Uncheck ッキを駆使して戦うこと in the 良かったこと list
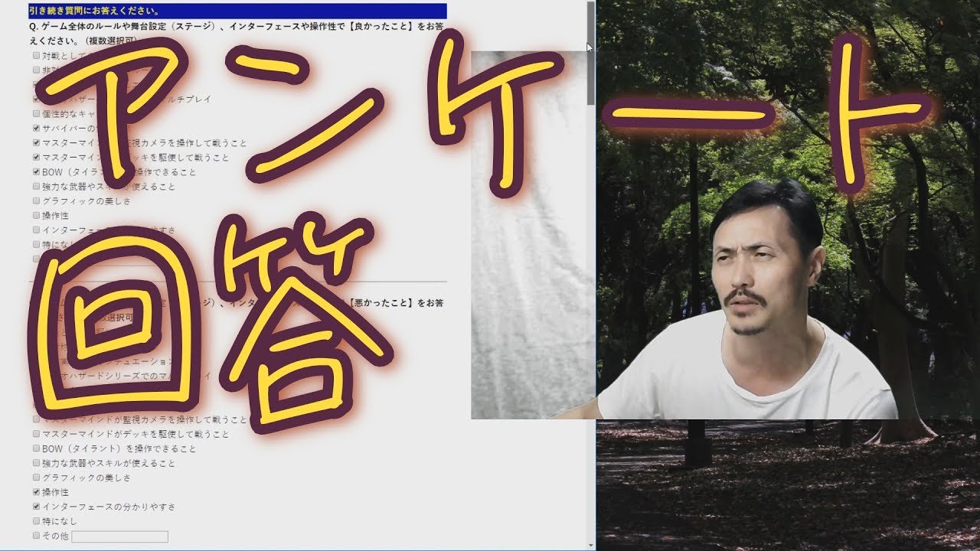 pos(36,158)
